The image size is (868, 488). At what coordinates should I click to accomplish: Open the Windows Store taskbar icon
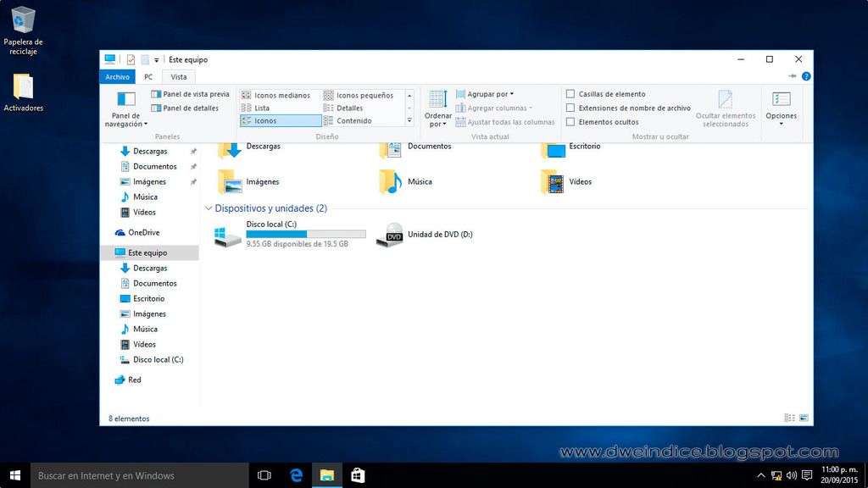358,475
